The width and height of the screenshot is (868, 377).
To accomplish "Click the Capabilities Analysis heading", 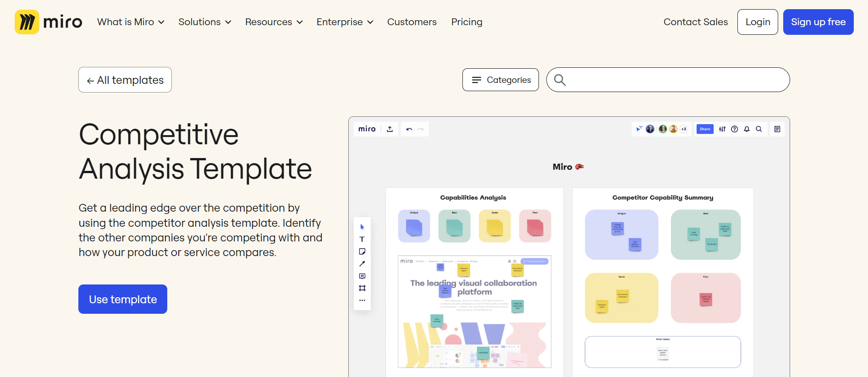I will point(473,197).
